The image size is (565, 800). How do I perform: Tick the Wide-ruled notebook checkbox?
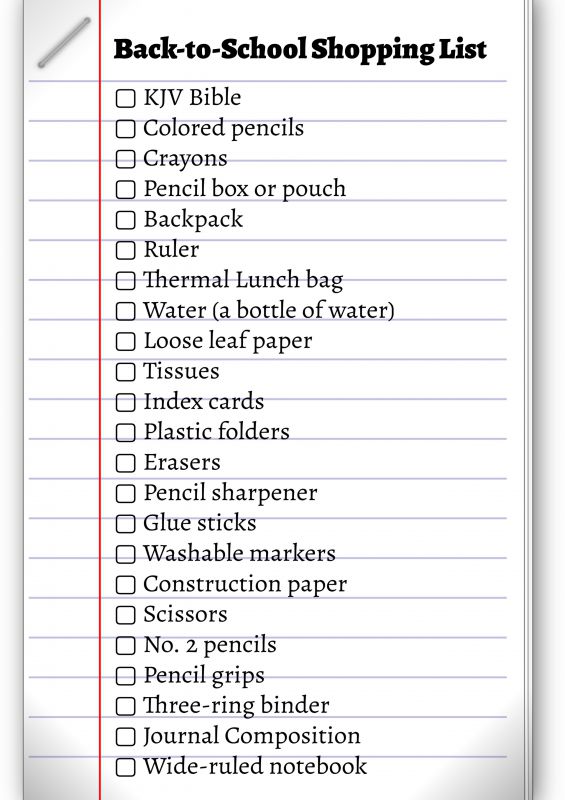126,767
